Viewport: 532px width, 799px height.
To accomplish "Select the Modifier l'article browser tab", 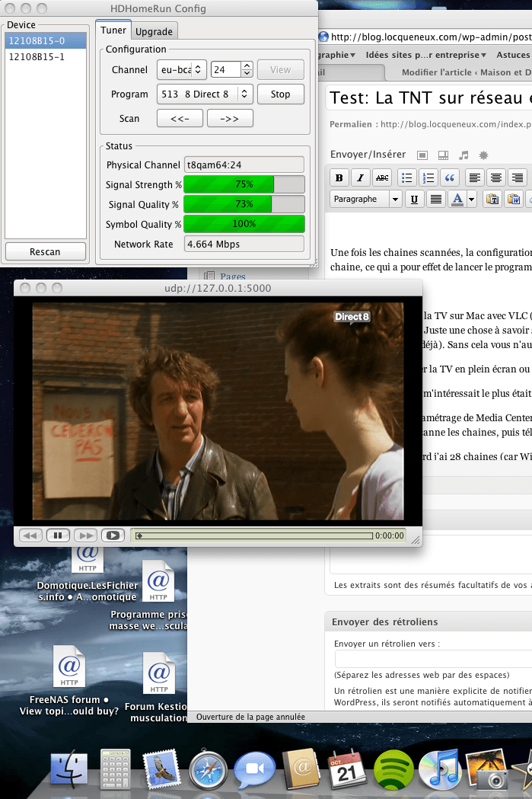I will click(x=460, y=72).
